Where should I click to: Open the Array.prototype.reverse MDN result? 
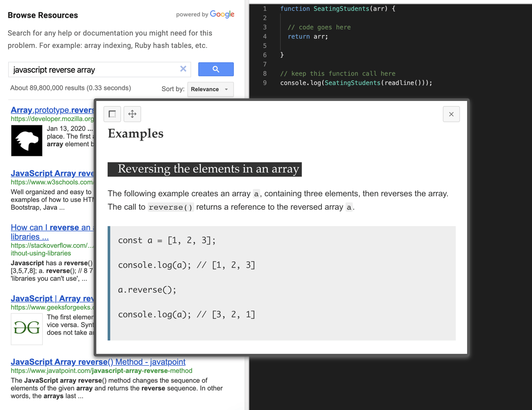tap(52, 110)
